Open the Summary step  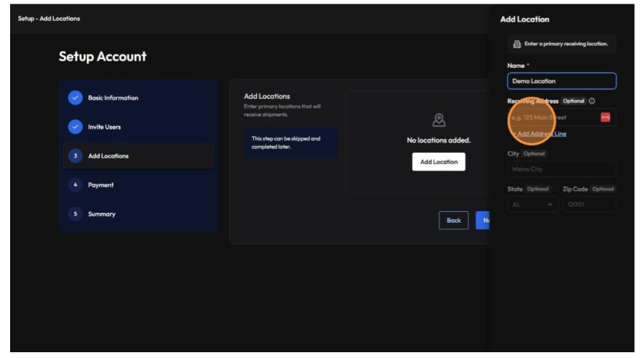coord(138,214)
